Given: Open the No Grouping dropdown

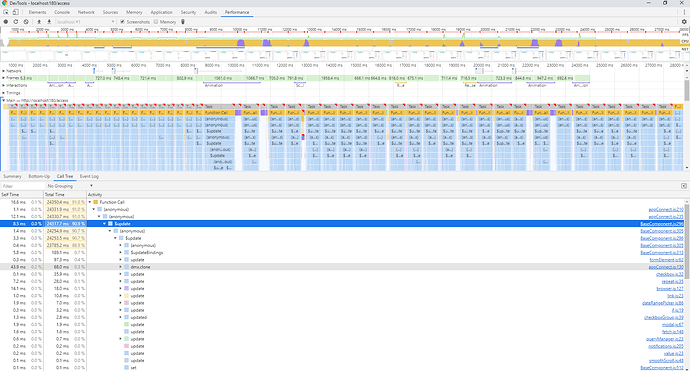Looking at the screenshot, I should point(70,186).
